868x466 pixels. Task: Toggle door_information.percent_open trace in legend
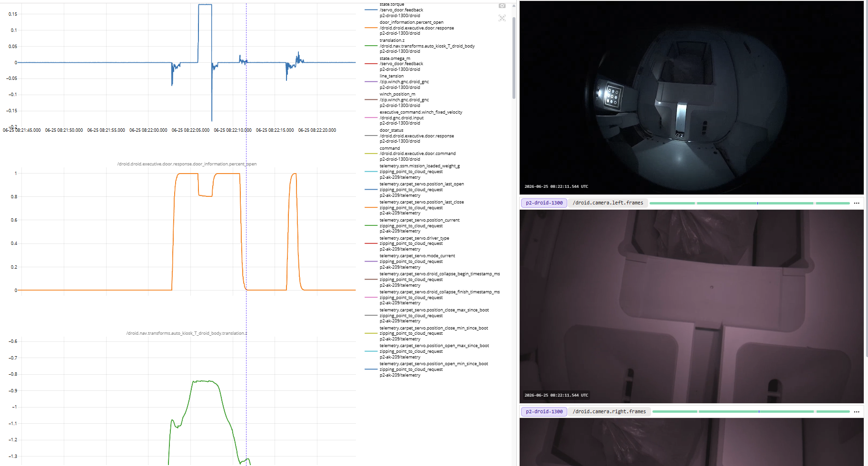409,28
